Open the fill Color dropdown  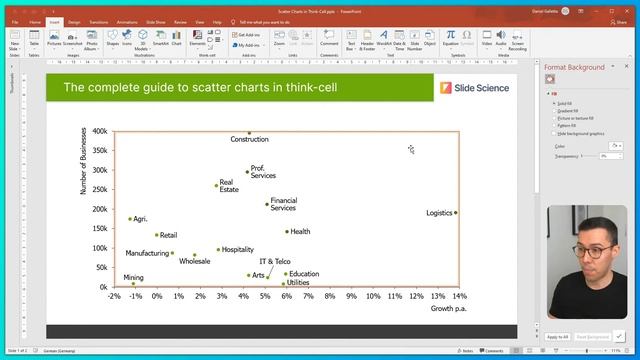point(616,146)
